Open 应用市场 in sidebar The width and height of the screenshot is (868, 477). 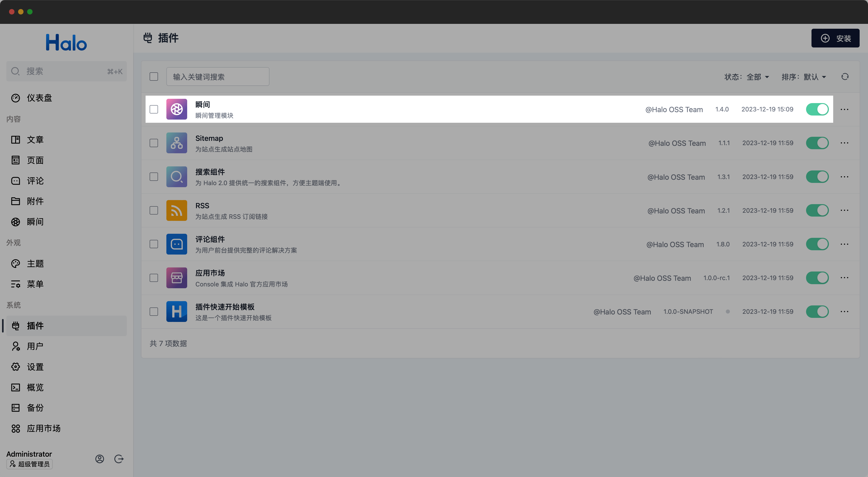click(x=66, y=428)
